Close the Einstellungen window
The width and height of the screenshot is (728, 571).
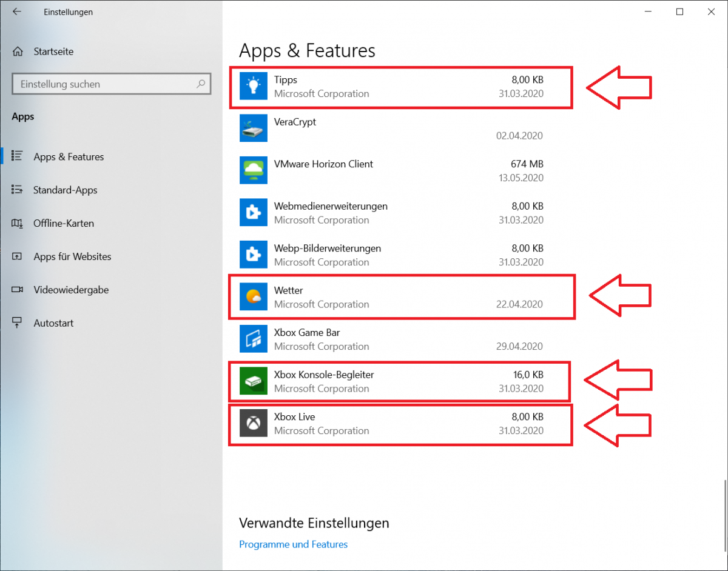(711, 12)
